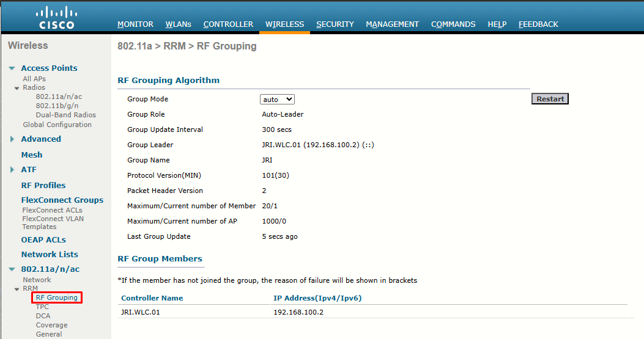Open 802.11b/g/n radios link

click(x=57, y=106)
